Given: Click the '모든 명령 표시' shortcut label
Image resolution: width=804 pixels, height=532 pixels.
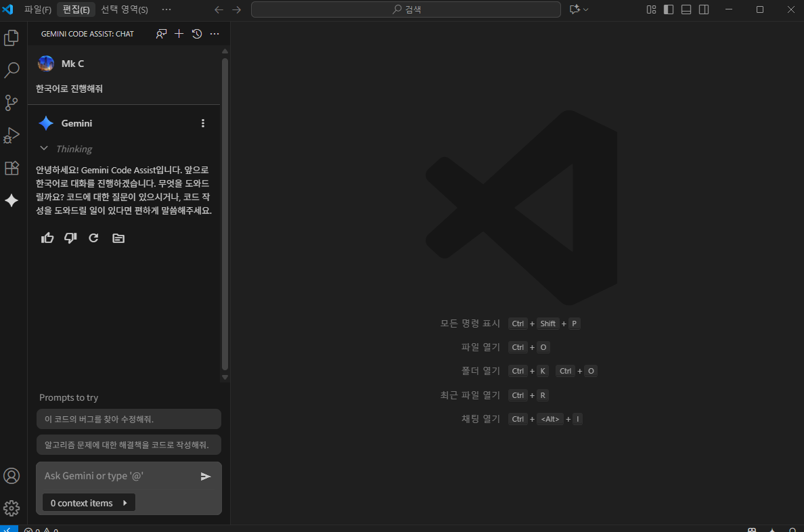Looking at the screenshot, I should click(x=470, y=324).
